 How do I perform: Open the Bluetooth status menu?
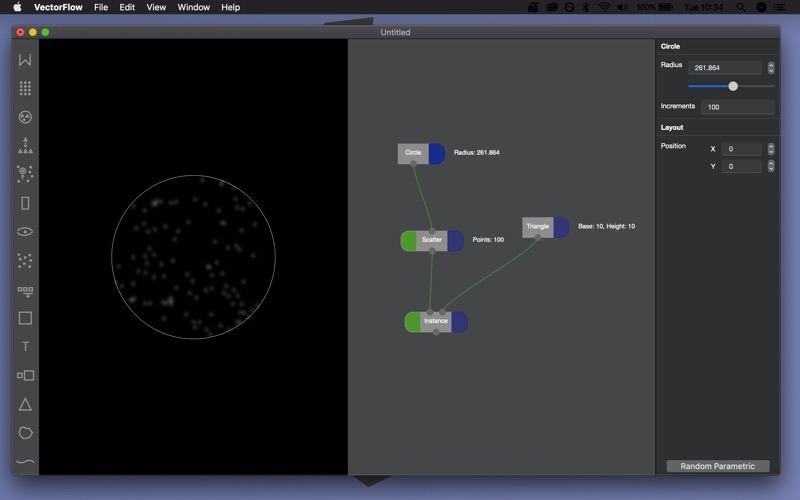pos(586,7)
